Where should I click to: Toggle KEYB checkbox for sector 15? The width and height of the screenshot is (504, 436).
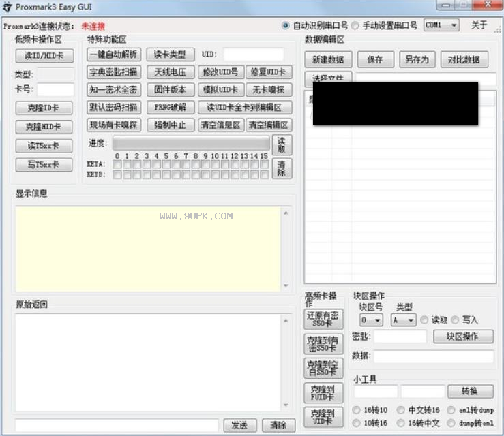pos(264,174)
